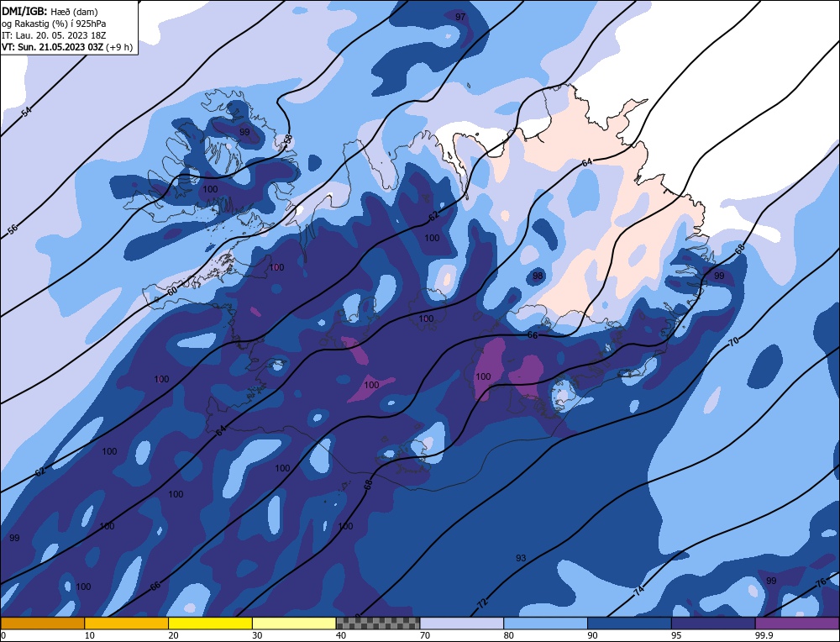The image size is (840, 642).
Task: Click the valid time 'VT: Sun. 21.05.2023 03Z'
Action: [x=52, y=47]
